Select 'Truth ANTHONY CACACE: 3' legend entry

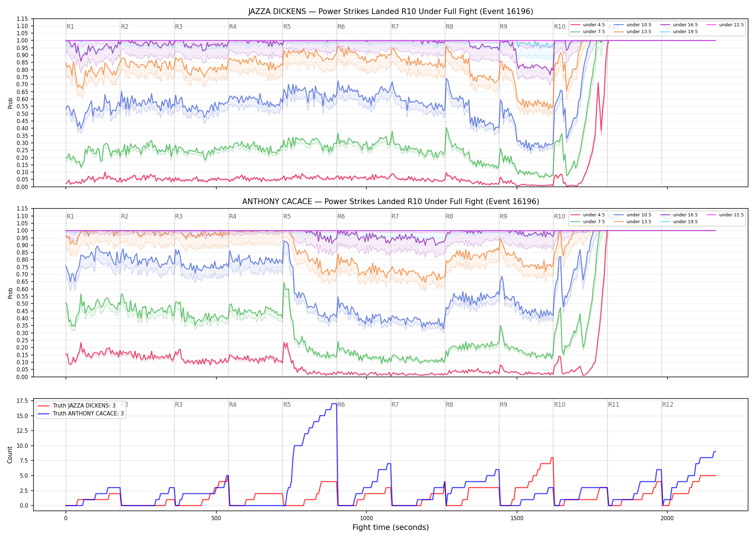81,414
